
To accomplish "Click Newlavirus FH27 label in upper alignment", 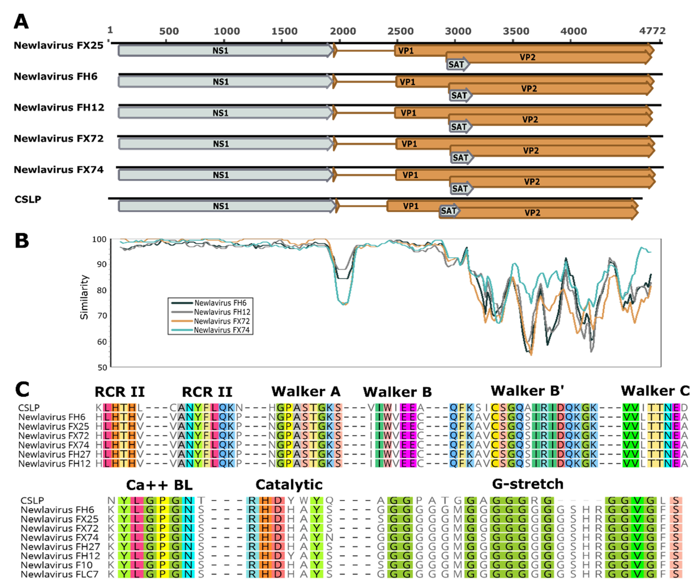I will 54,454.
